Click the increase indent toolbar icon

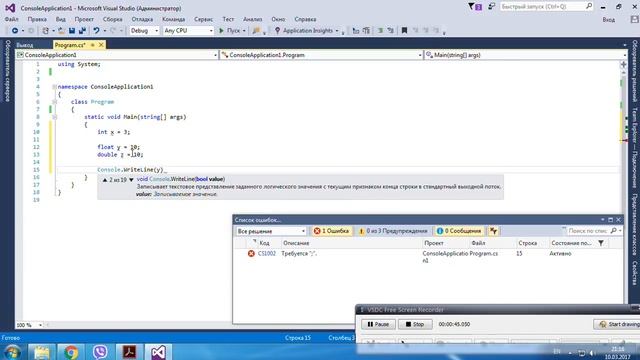click(x=366, y=31)
